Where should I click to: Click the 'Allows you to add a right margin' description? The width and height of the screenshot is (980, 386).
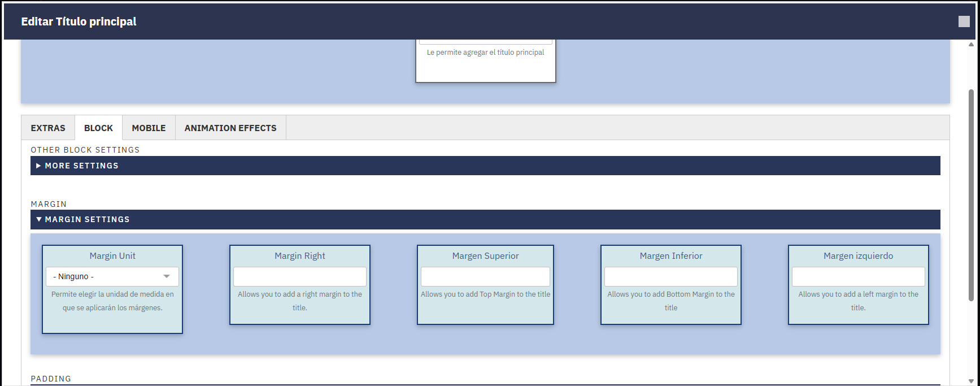pos(300,301)
